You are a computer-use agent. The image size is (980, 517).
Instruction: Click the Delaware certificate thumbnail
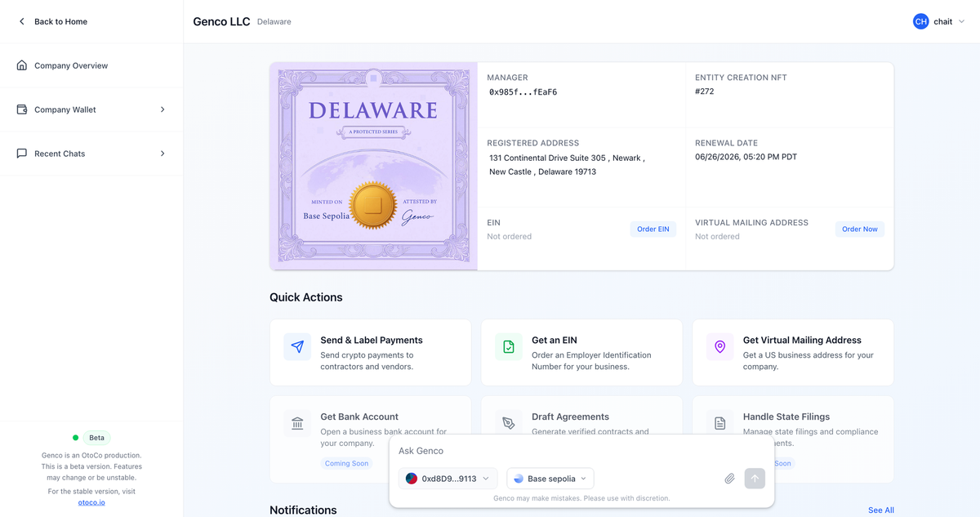[373, 166]
